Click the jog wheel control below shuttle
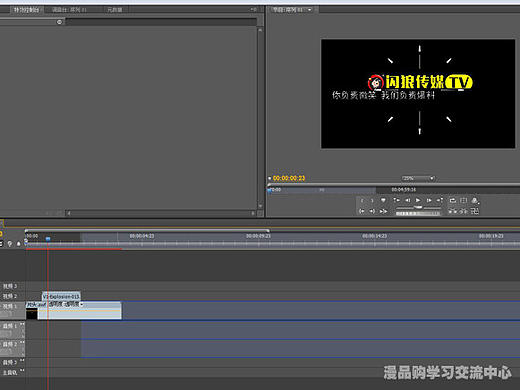 418,213
